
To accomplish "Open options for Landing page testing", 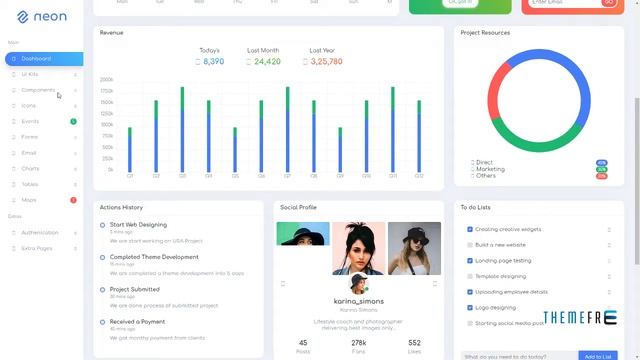I will (x=609, y=261).
